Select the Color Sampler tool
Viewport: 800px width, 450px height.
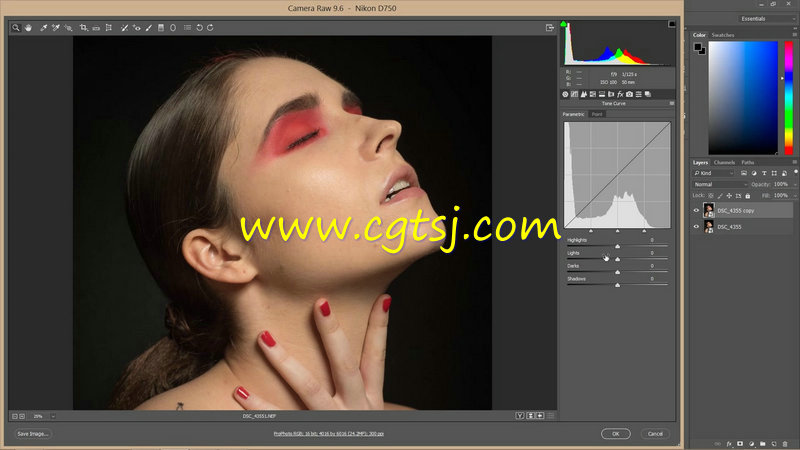(56, 28)
